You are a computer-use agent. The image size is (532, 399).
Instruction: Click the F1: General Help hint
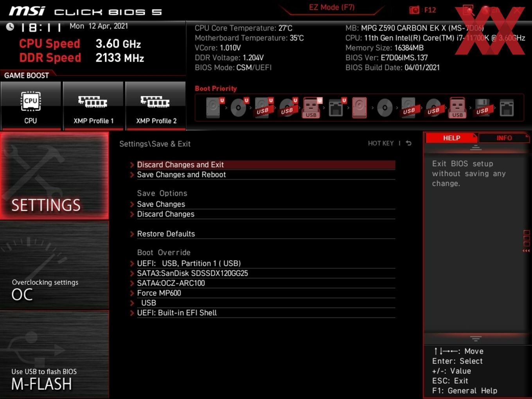[x=465, y=390]
